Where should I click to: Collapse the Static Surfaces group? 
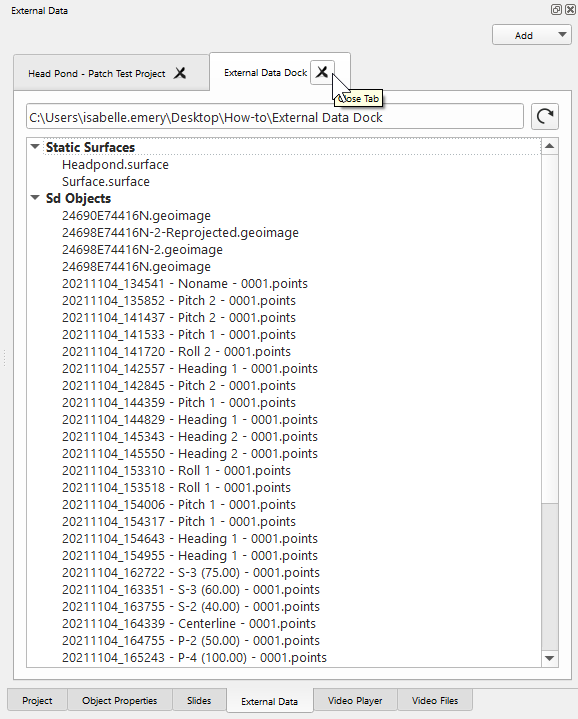pyautogui.click(x=35, y=147)
